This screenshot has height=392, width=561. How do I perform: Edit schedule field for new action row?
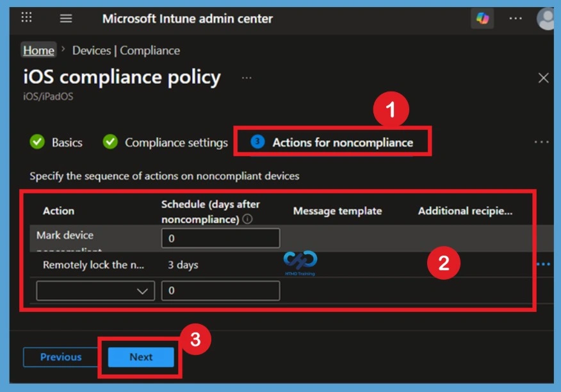(x=220, y=290)
